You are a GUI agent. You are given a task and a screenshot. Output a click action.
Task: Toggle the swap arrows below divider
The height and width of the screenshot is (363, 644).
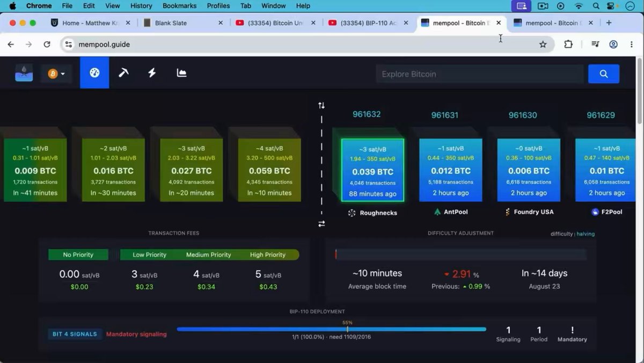[321, 224]
